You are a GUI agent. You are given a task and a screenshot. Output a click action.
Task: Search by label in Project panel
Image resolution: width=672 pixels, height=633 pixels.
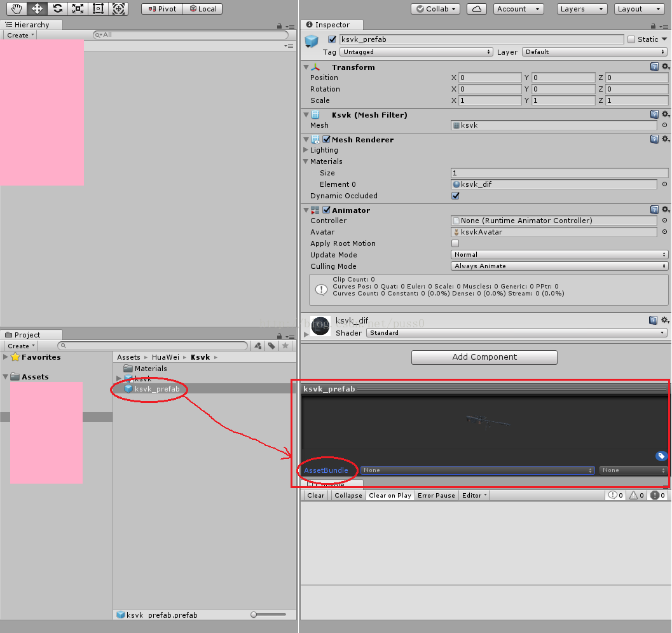271,346
